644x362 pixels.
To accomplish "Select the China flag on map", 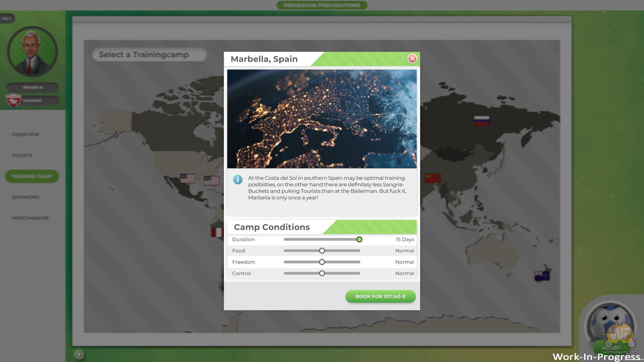I will (432, 178).
